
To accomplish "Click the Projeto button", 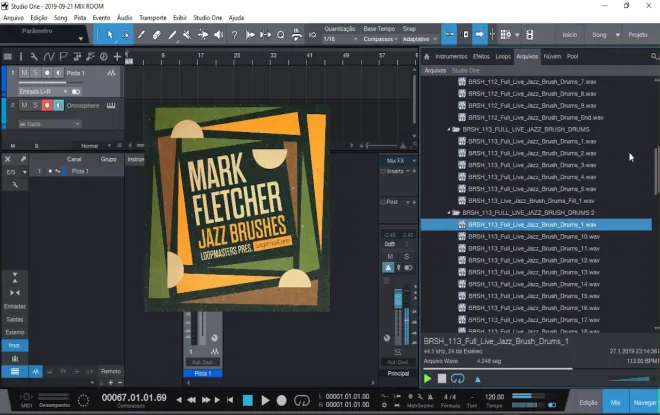I will click(x=638, y=35).
